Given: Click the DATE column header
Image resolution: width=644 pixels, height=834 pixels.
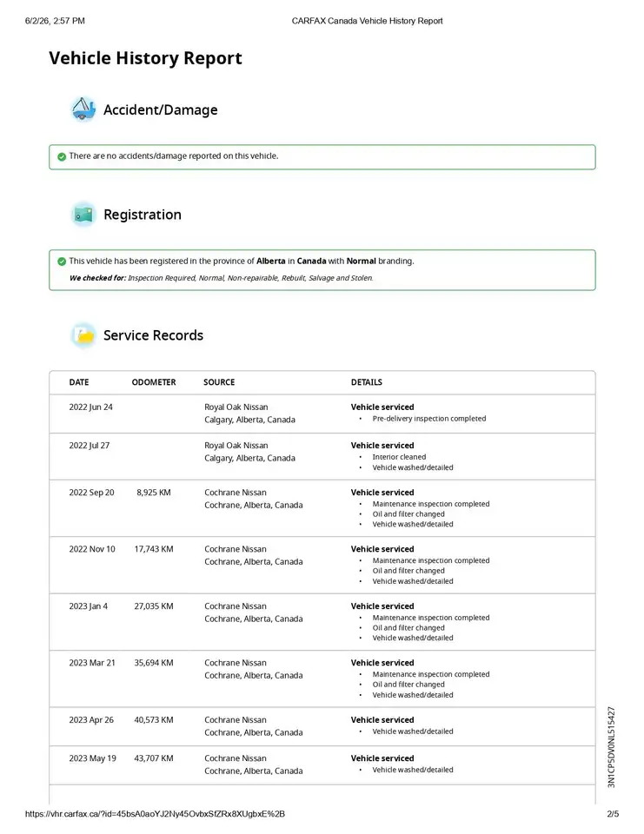Looking at the screenshot, I should pos(79,382).
